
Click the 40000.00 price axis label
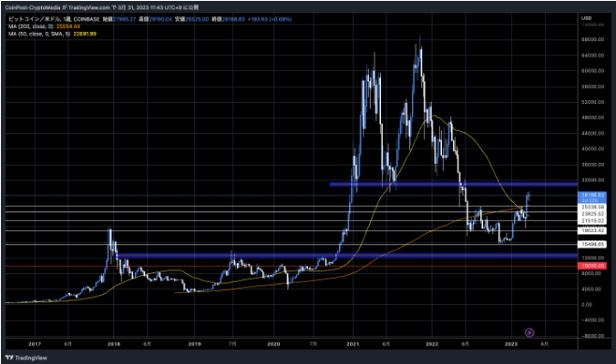click(x=593, y=149)
